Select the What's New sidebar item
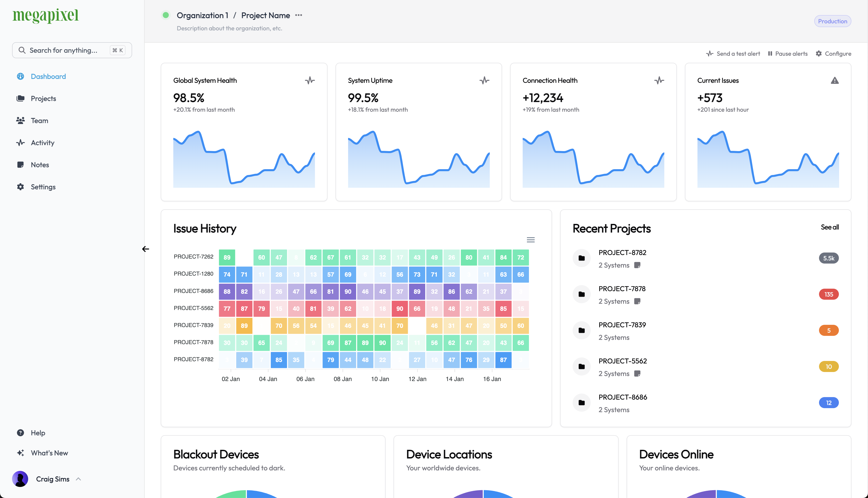Image resolution: width=868 pixels, height=498 pixels. [49, 453]
